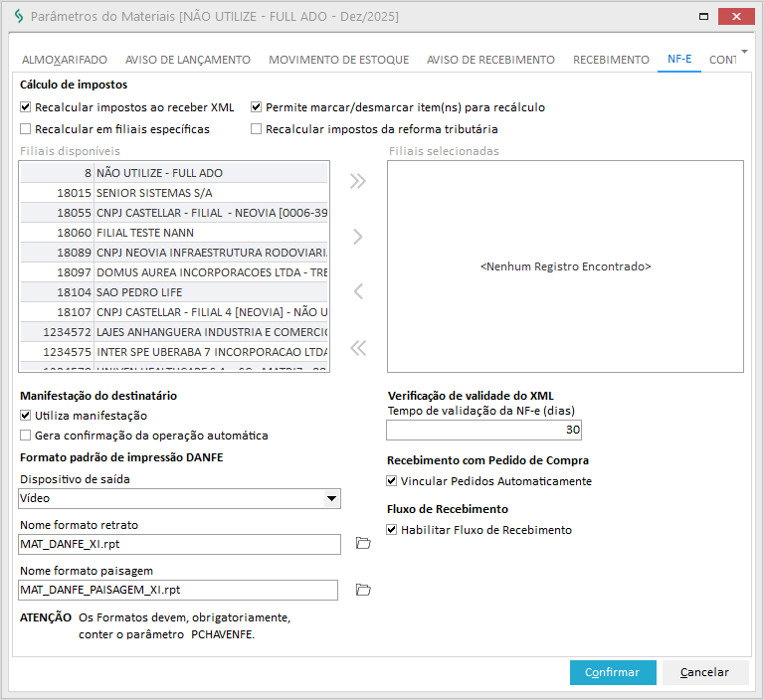Edit Nome formato retrato field
Screen dimensions: 764x700
(179, 544)
